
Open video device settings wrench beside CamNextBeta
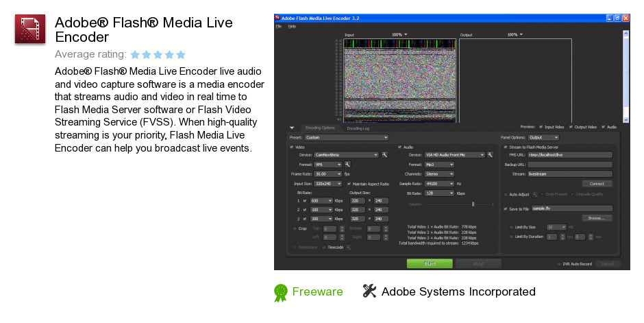(x=384, y=155)
